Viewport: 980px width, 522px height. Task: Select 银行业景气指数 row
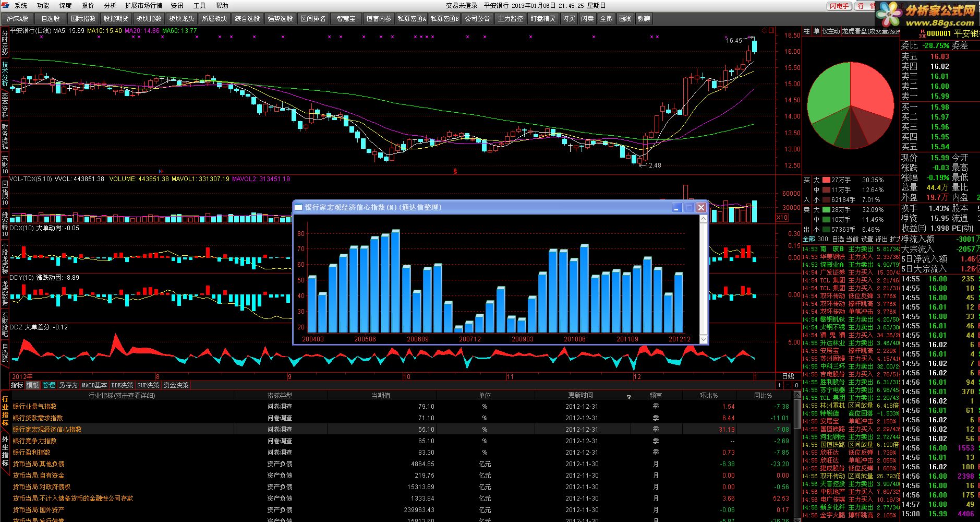tap(401, 406)
